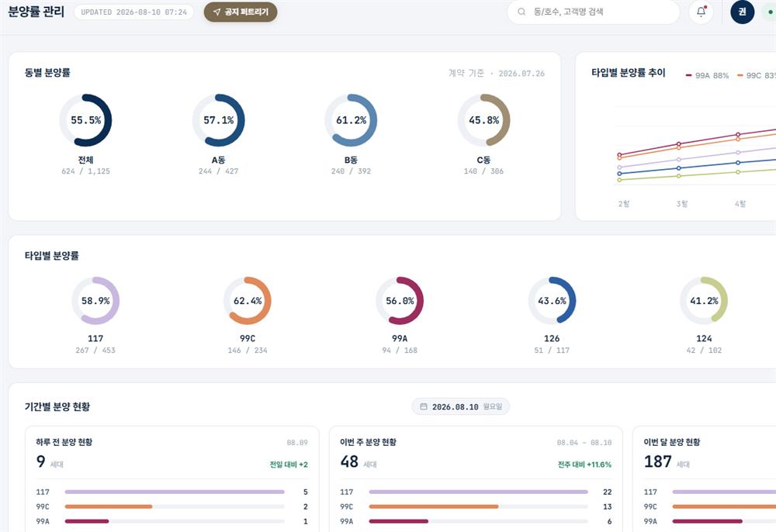Open the 하루 전 분양 현황 card

(172, 478)
